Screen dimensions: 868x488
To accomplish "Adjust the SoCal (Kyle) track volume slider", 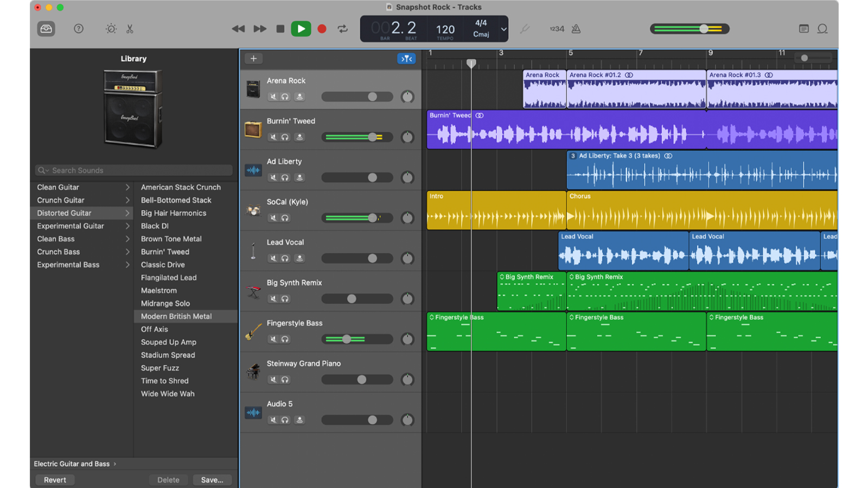I will pos(372,217).
